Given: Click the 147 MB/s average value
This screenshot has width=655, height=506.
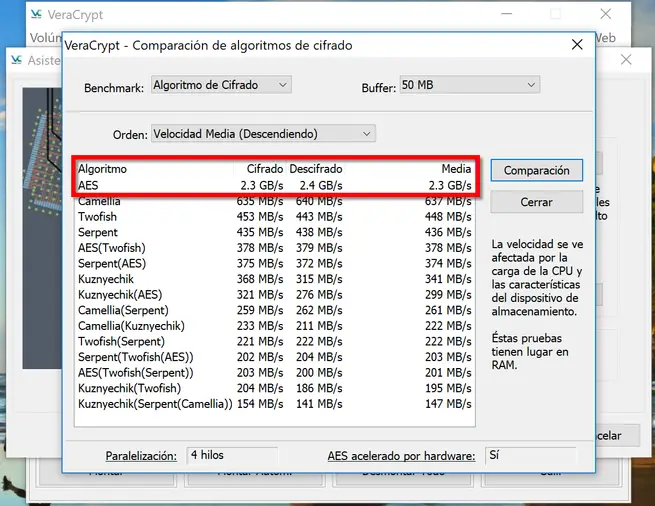Looking at the screenshot, I should click(448, 404).
